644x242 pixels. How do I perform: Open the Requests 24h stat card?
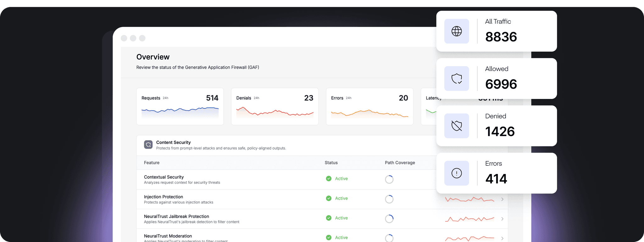pos(180,107)
